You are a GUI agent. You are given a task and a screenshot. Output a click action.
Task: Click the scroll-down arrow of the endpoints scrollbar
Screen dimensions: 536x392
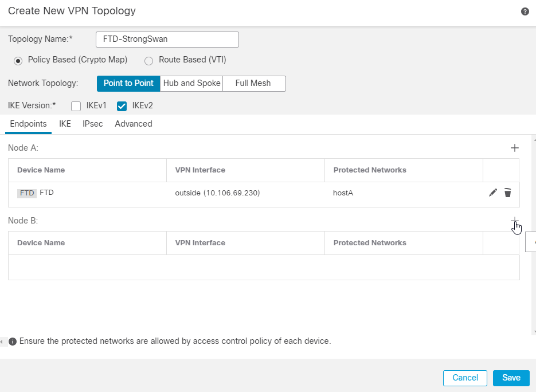point(534,331)
